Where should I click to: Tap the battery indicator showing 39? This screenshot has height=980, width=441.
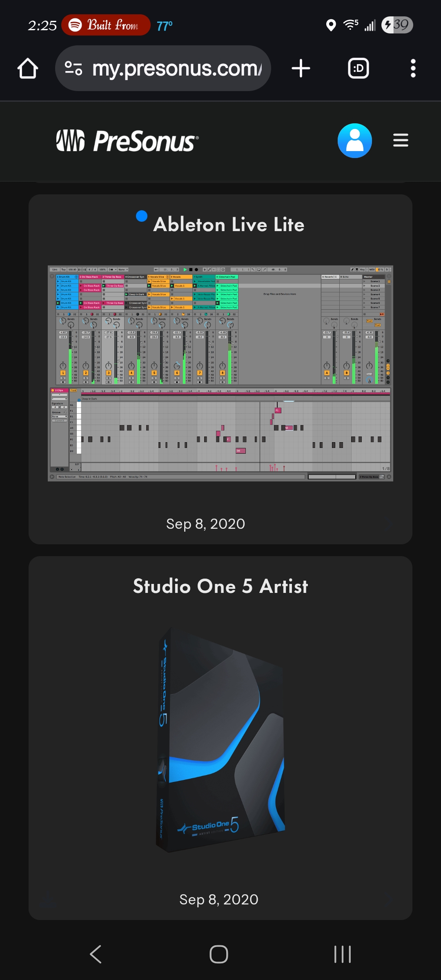(397, 25)
